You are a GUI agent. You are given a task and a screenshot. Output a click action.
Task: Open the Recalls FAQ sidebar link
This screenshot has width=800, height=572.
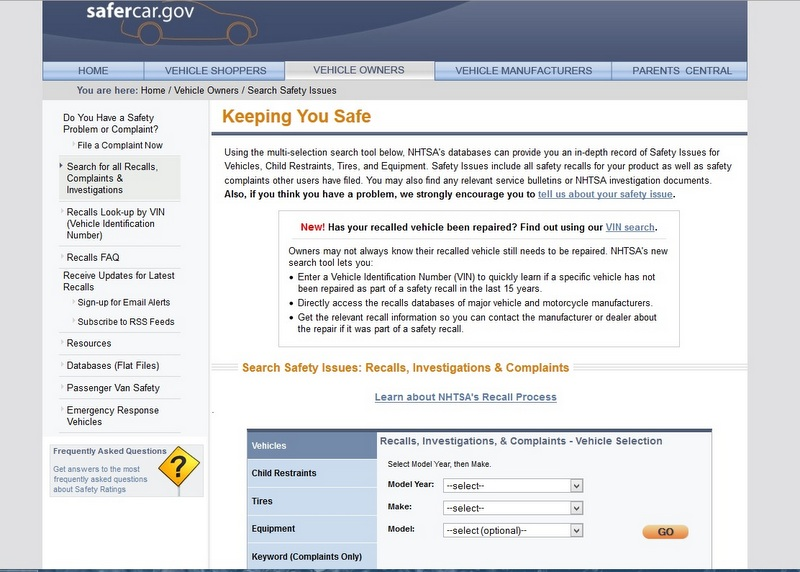tap(93, 257)
